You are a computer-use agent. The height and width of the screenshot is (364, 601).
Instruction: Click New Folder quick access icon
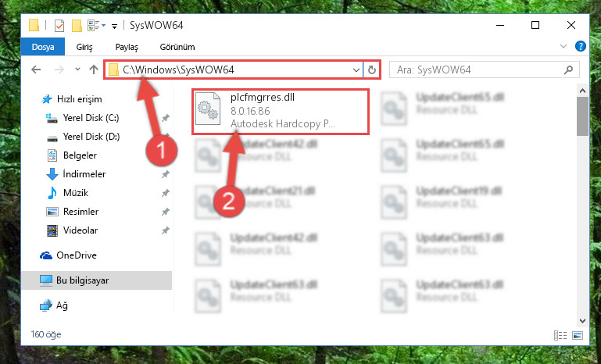pos(77,26)
